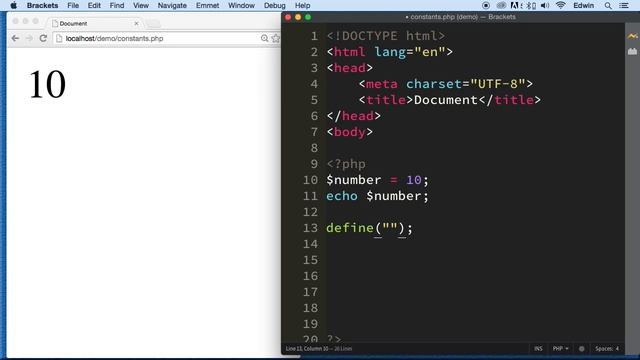
Task: Open the Window menu
Action: click(241, 6)
